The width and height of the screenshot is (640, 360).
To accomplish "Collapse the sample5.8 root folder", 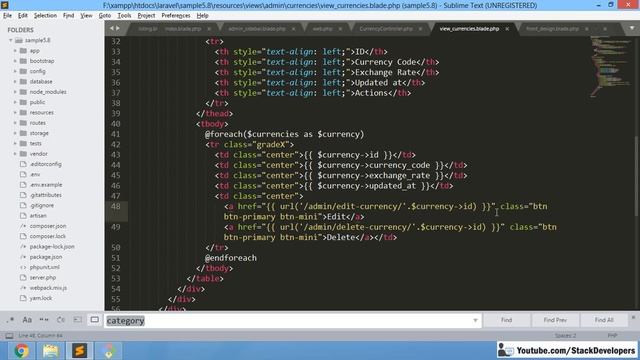I will tap(11, 40).
